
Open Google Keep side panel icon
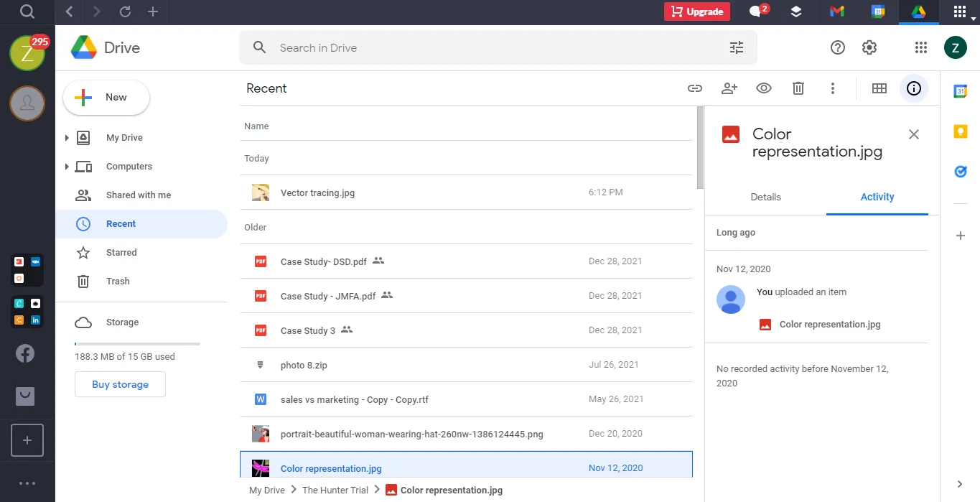pos(960,131)
